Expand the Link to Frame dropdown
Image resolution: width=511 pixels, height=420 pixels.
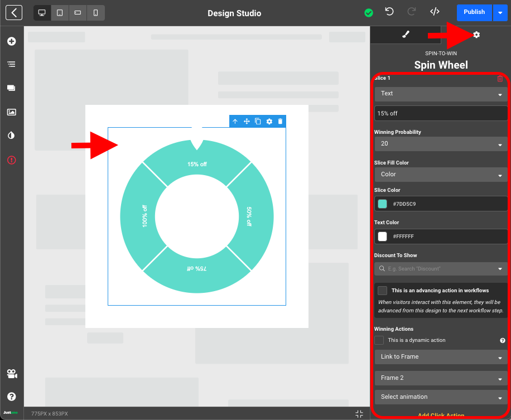[441, 357]
